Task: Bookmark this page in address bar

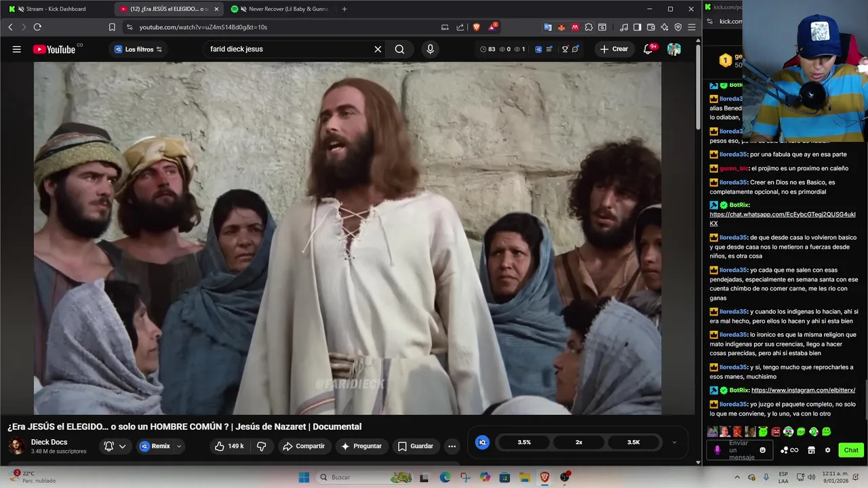Action: point(112,27)
